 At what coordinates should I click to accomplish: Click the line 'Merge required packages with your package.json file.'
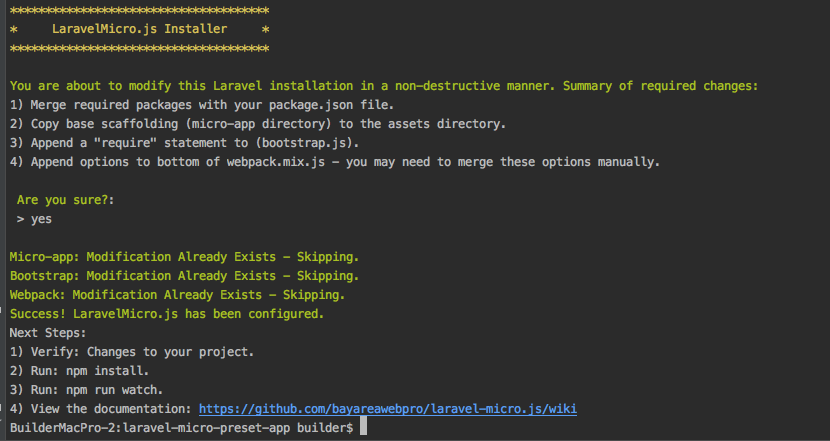pyautogui.click(x=202, y=105)
